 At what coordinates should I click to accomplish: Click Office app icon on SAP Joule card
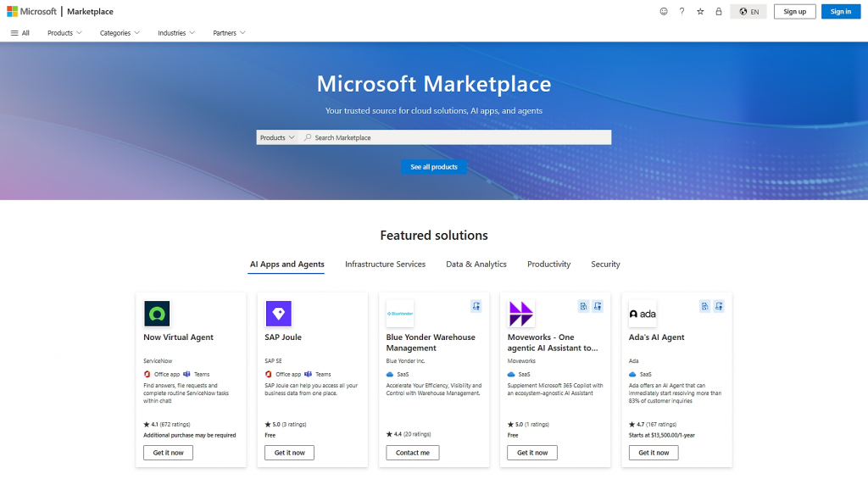point(269,375)
